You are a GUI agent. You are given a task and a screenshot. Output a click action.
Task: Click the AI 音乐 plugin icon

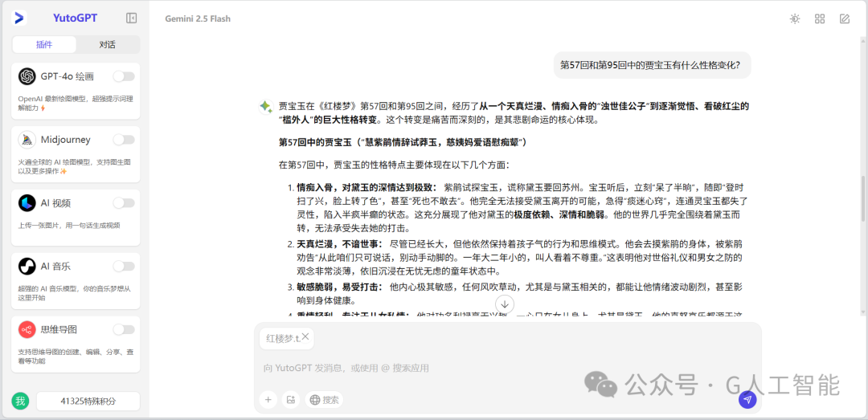[27, 266]
